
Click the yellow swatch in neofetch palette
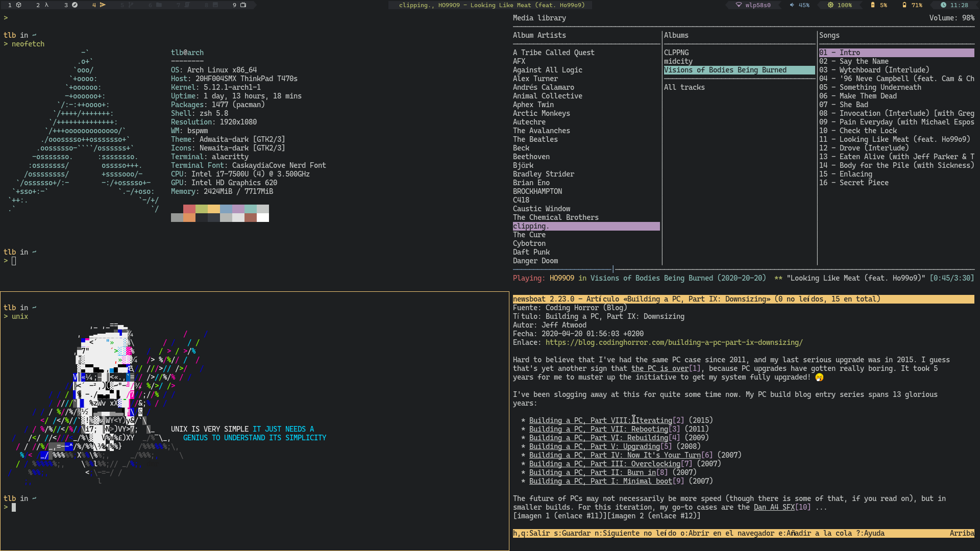tap(214, 209)
